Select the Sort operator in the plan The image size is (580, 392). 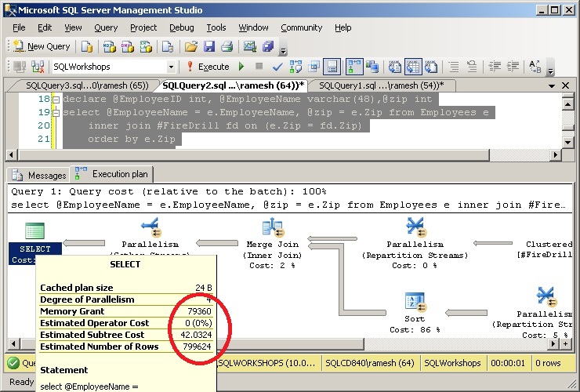[415, 313]
